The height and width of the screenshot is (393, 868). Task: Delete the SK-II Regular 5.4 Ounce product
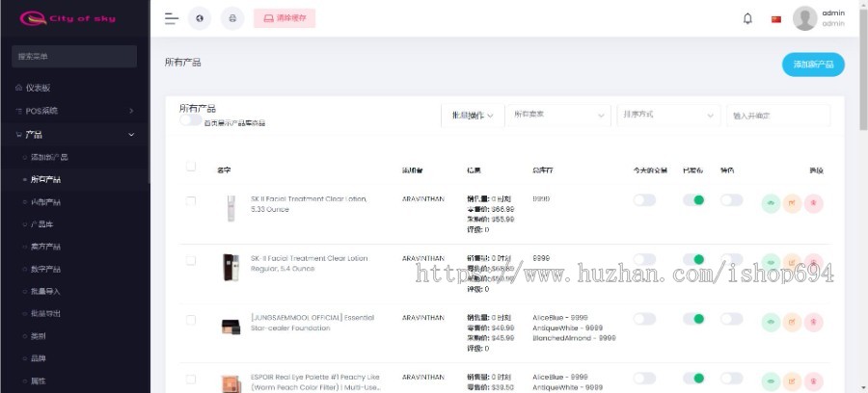click(814, 263)
